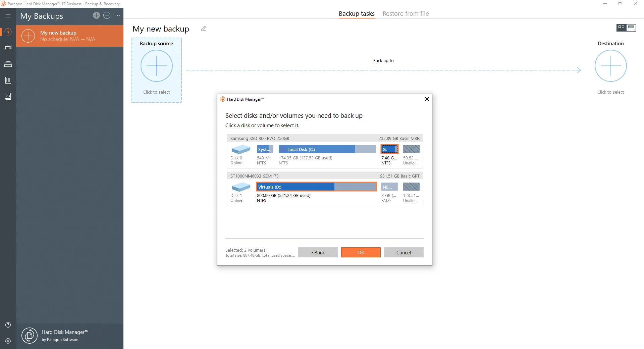The height and width of the screenshot is (349, 644).
Task: Deselect the G: volume
Action: pyautogui.click(x=389, y=149)
